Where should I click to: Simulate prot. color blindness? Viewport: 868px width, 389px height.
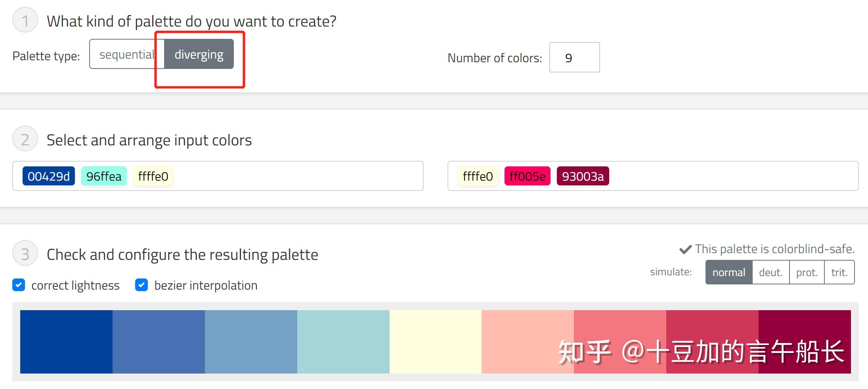coord(807,273)
